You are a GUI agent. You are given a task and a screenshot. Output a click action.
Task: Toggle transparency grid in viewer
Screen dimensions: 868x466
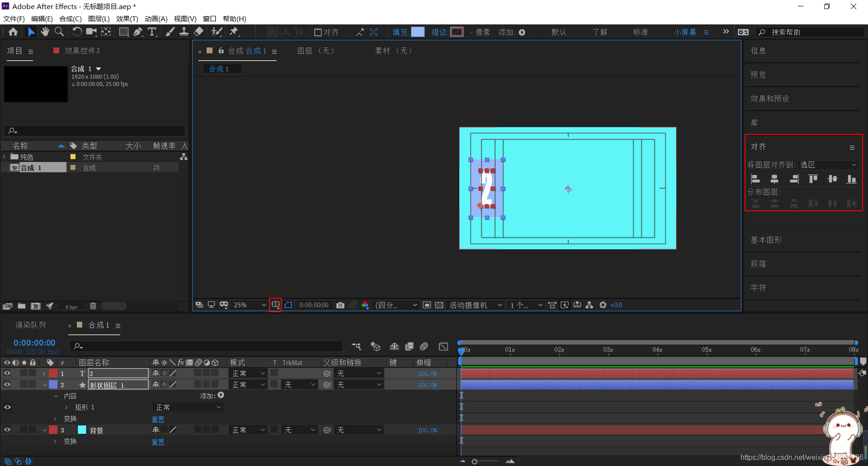[439, 305]
